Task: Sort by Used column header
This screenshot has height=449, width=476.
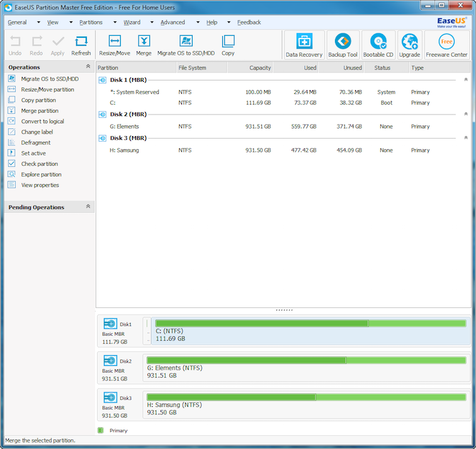Action: (x=296, y=68)
